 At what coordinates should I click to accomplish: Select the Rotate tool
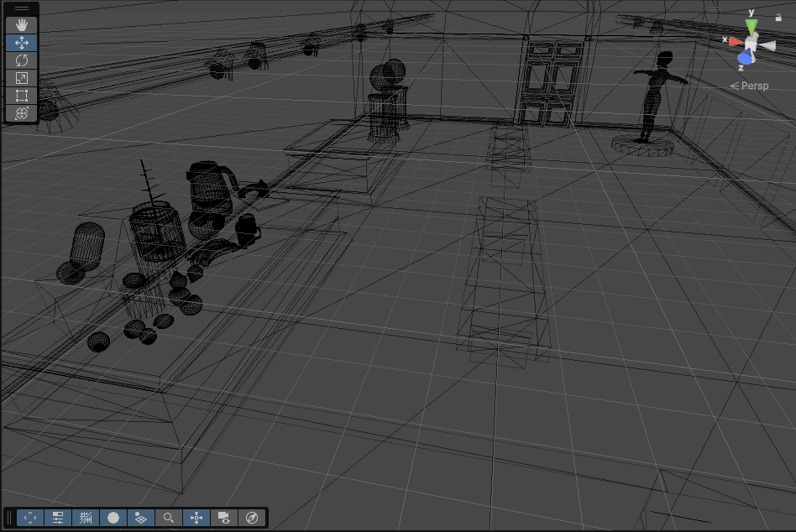pos(22,60)
